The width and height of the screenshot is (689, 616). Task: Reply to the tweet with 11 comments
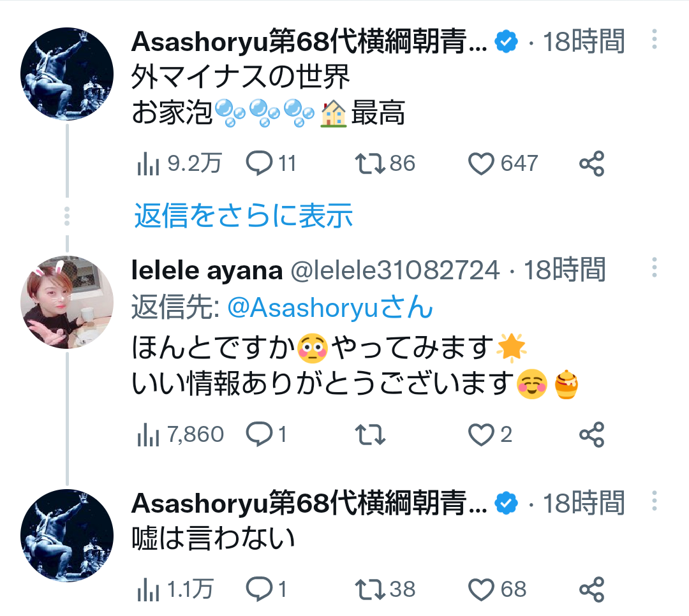click(259, 165)
